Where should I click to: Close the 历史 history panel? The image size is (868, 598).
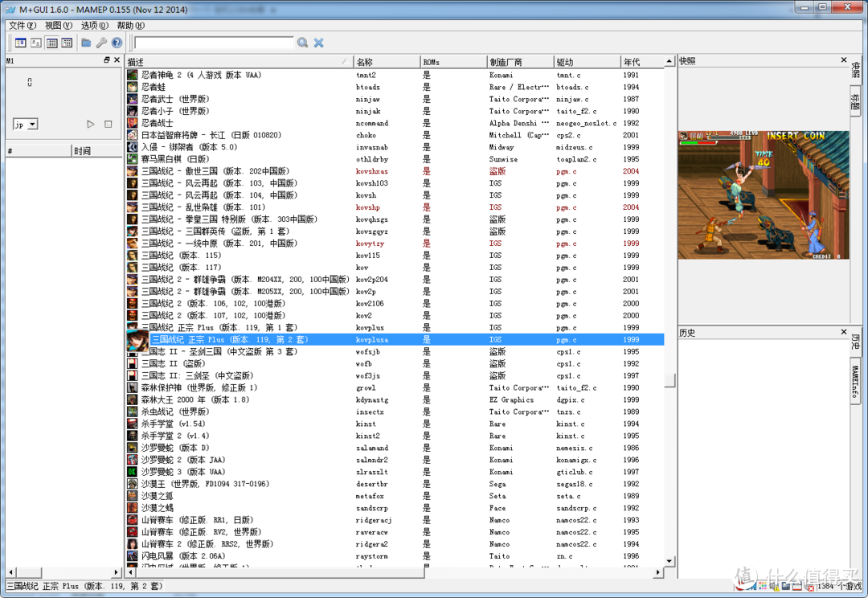844,332
